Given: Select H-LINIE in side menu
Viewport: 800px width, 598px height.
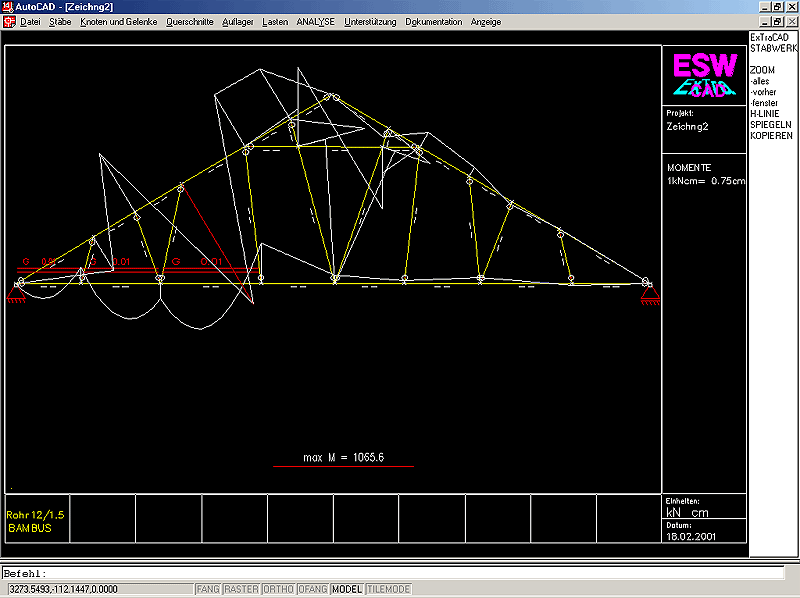Looking at the screenshot, I should click(x=765, y=114).
